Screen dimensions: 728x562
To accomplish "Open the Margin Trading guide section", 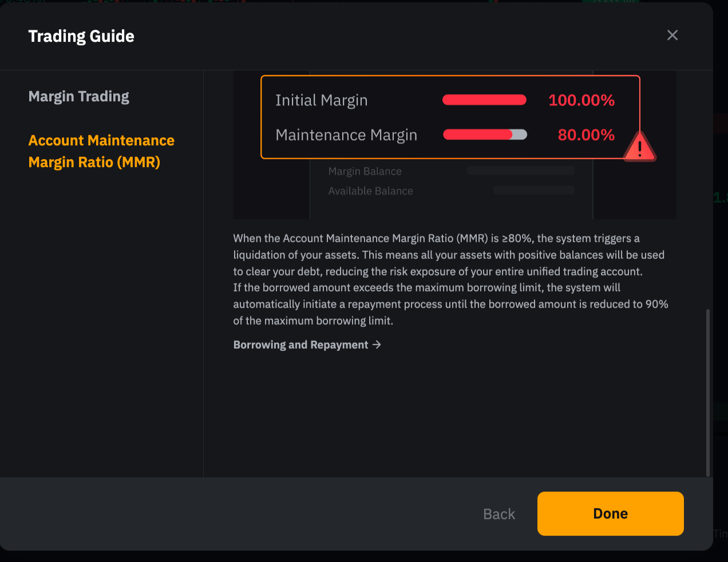I will pos(79,97).
